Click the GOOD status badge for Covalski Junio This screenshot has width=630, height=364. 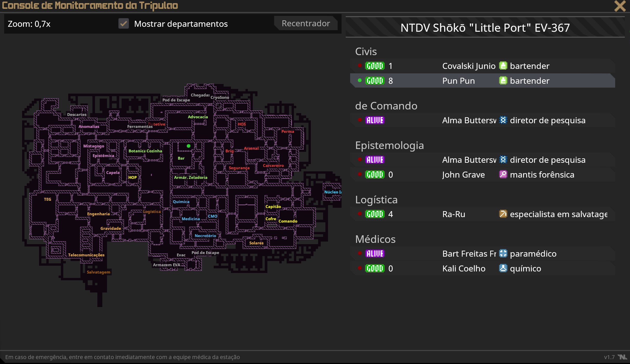click(375, 66)
